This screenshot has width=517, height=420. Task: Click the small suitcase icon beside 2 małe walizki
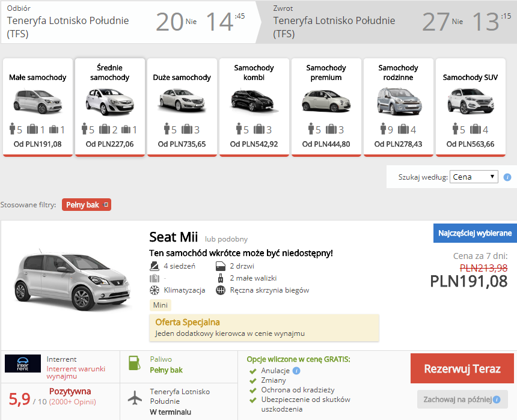221,278
